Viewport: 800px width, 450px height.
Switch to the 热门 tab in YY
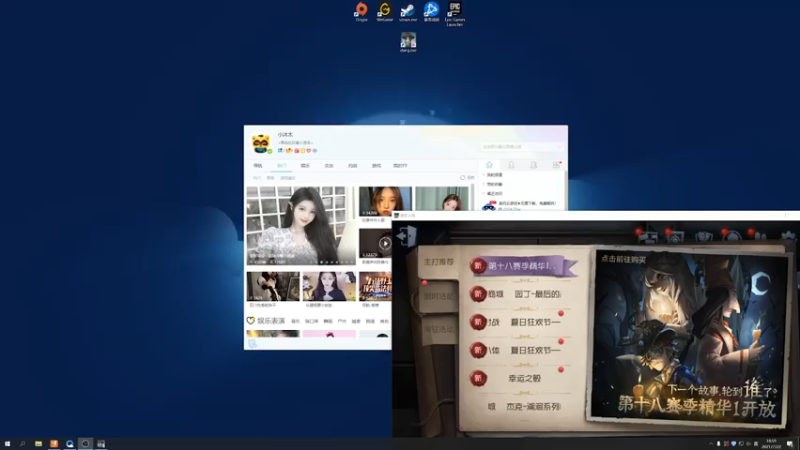point(281,165)
